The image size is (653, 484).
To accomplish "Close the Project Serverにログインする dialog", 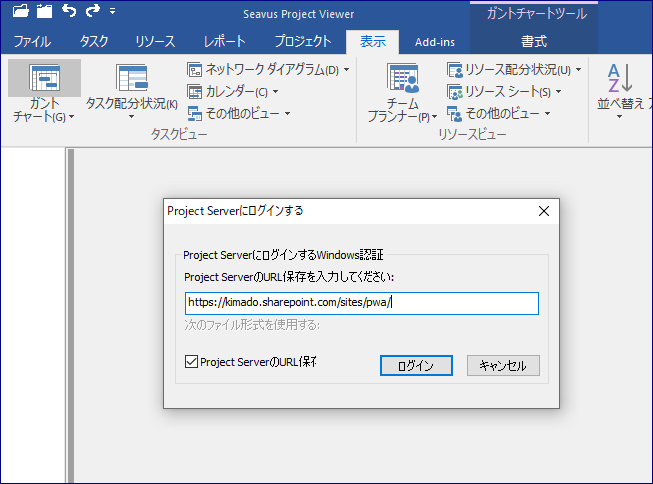I will (544, 211).
